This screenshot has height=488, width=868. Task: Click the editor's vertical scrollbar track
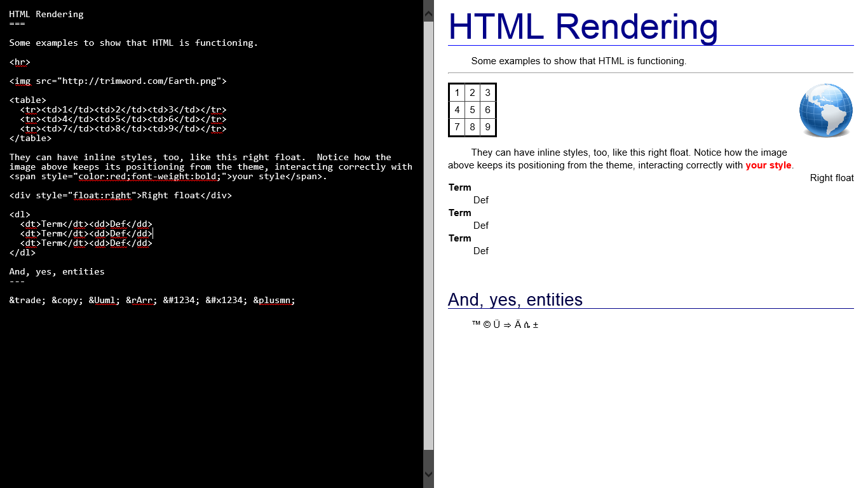point(428,241)
